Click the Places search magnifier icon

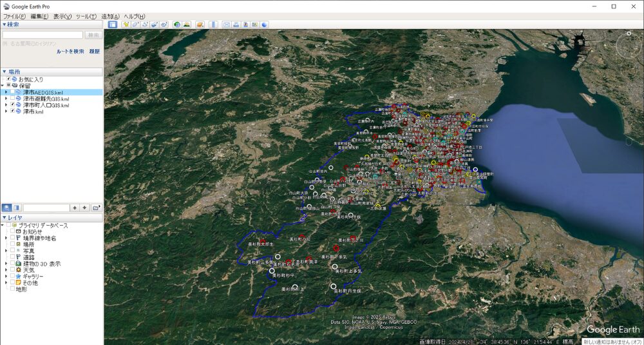[6, 208]
